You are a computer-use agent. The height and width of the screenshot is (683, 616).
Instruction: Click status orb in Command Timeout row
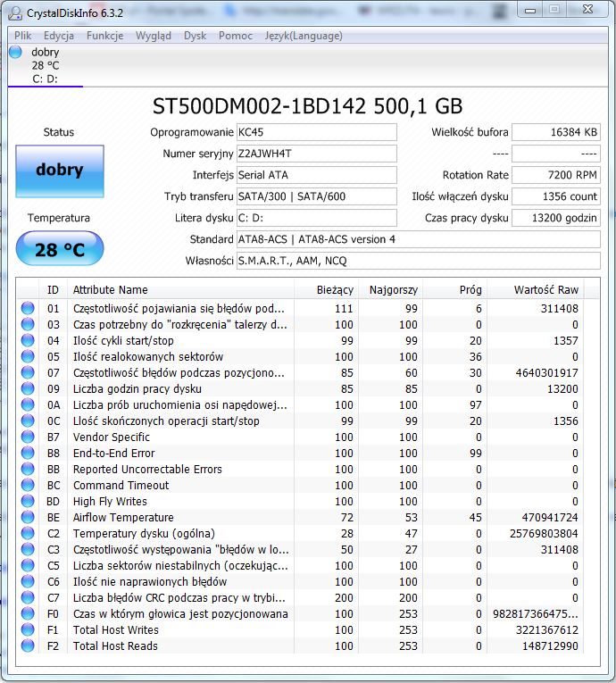tap(28, 485)
